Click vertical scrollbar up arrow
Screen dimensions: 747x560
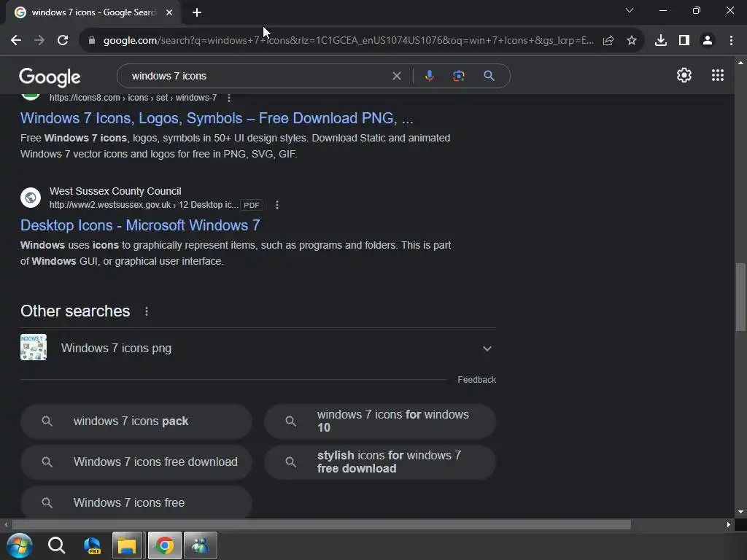[x=740, y=63]
